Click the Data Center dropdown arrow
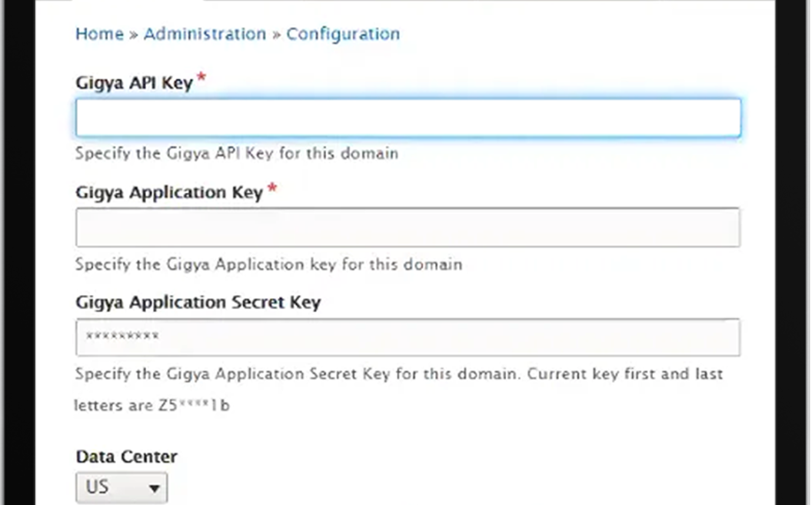This screenshot has height=505, width=812. pos(152,487)
